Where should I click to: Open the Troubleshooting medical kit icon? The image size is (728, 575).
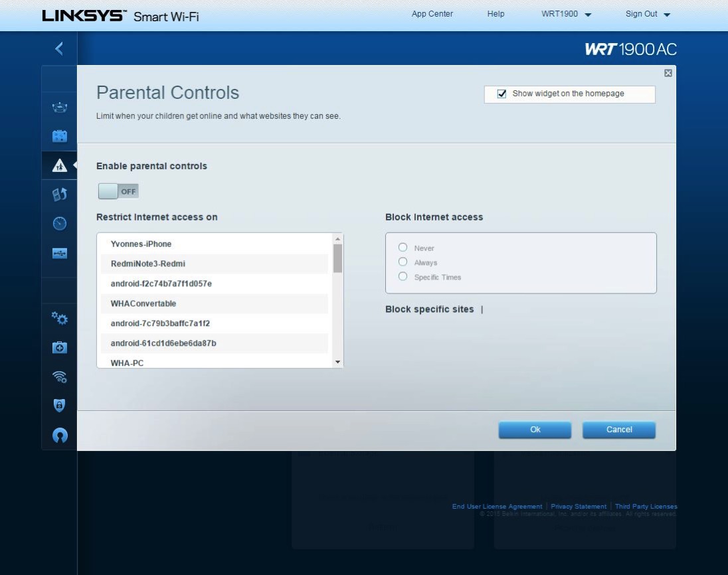(x=59, y=347)
